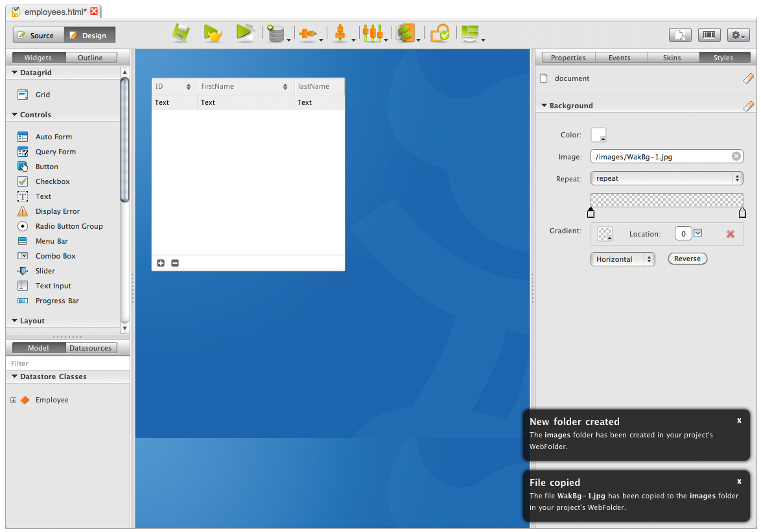Switch to Datasources list
Image resolution: width=761 pixels, height=532 pixels.
90,348
